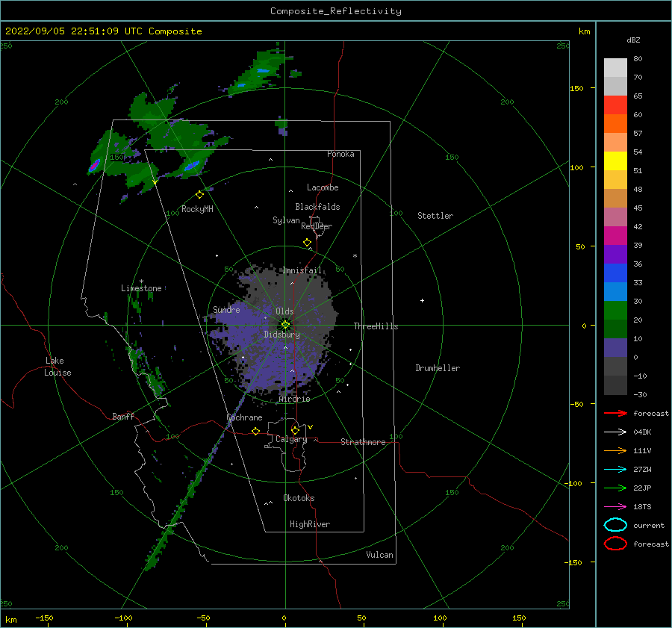Click the Banff label
The height and width of the screenshot is (628, 672).
click(x=123, y=416)
